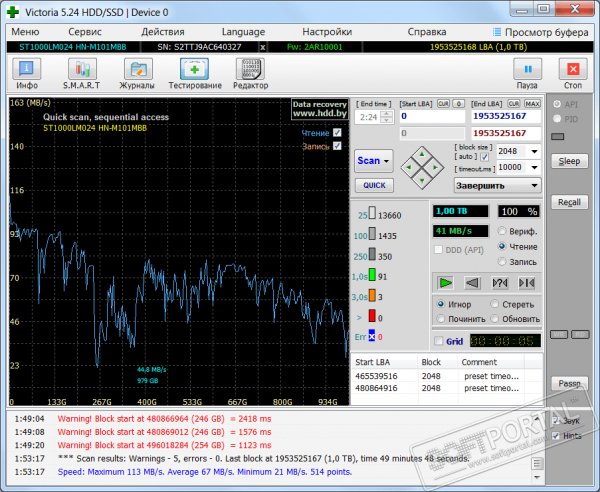
Task: Click the QUICK scan button
Action: (374, 186)
